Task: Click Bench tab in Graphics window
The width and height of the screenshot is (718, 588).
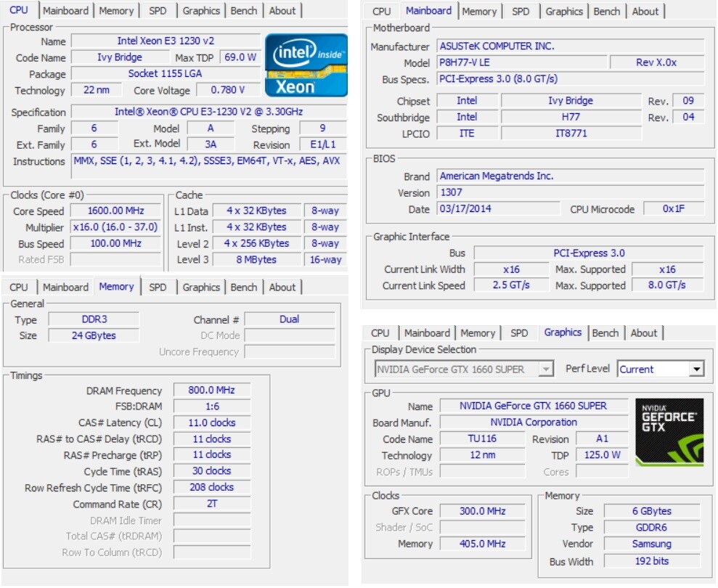Action: coord(605,333)
